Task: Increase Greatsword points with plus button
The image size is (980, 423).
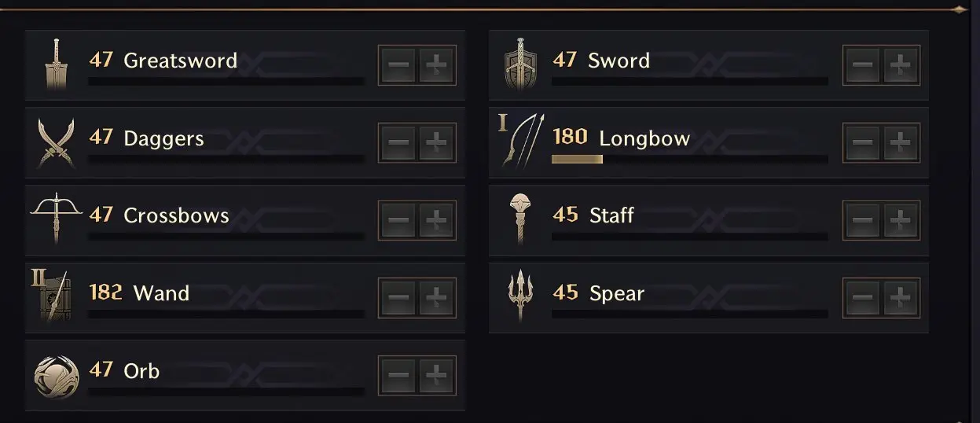Action: point(436,64)
